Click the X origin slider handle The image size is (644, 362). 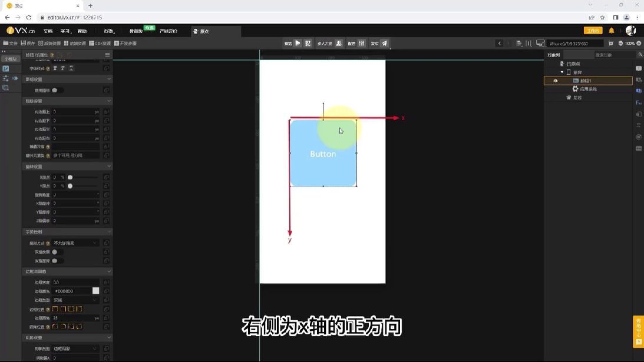[70, 177]
